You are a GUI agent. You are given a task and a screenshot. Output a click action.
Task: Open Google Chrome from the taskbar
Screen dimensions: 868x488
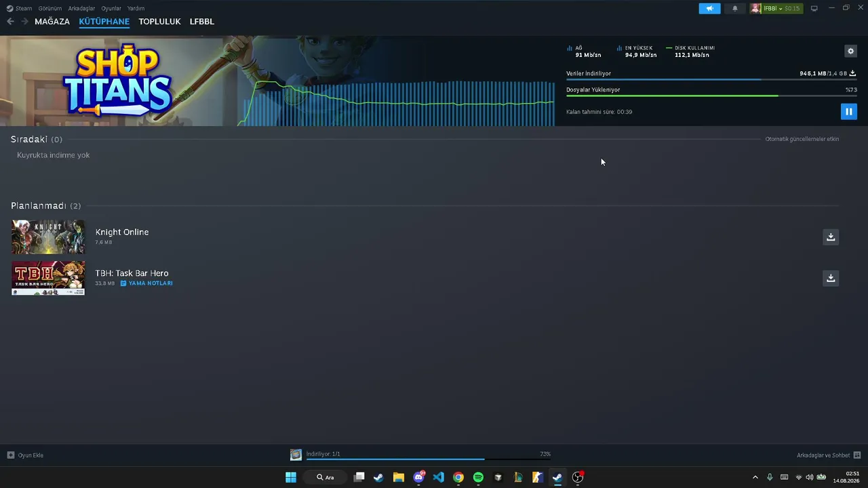coord(458,477)
